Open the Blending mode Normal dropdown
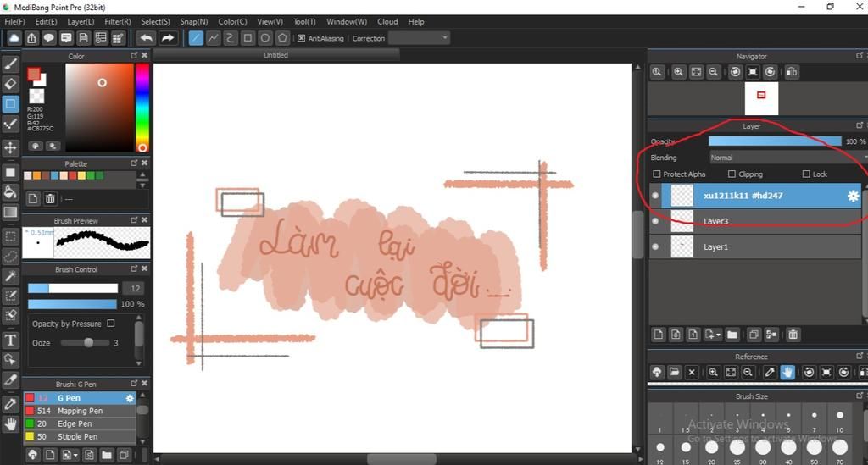The image size is (868, 465). [787, 158]
